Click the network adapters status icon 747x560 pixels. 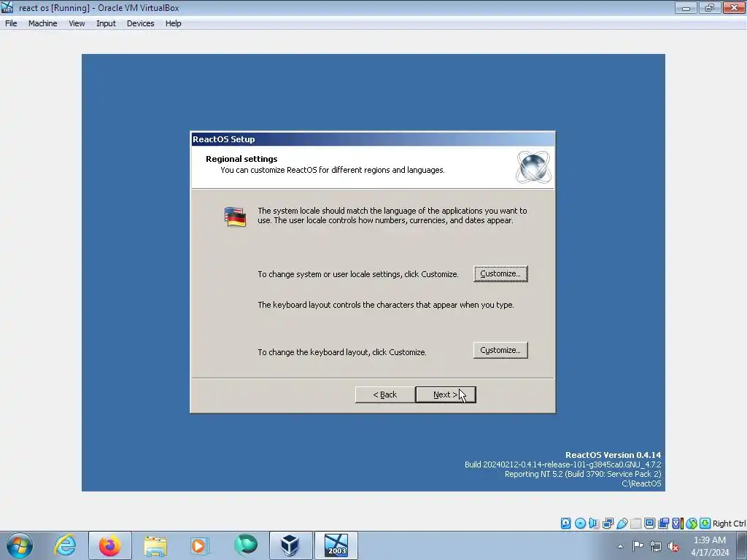click(608, 524)
